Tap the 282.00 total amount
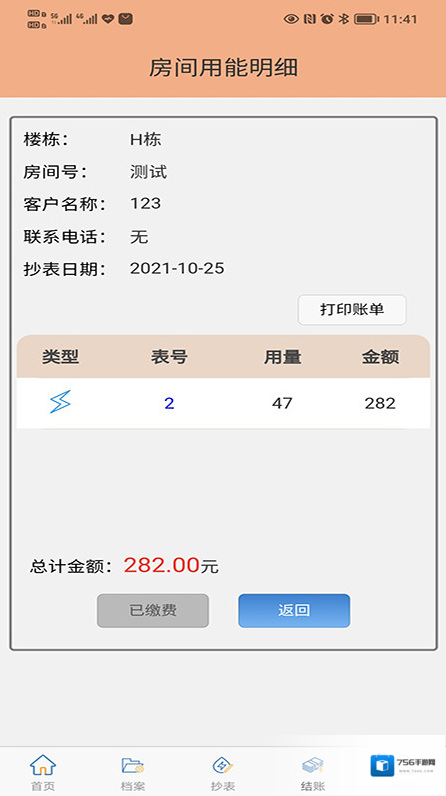The width and height of the screenshot is (446, 796). (162, 565)
